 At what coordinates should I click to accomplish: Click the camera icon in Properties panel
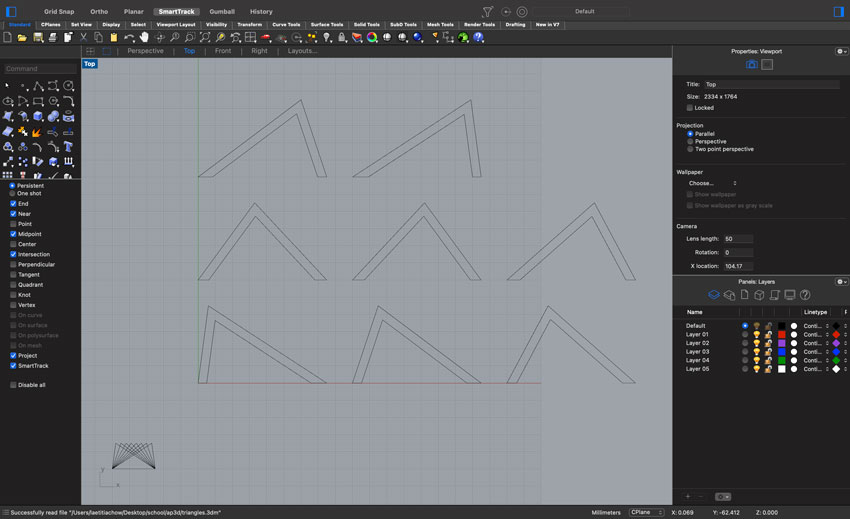[x=752, y=65]
